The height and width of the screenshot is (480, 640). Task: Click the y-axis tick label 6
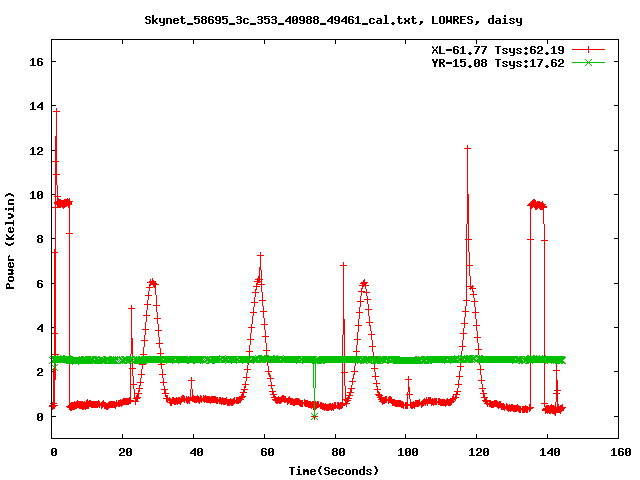40,284
